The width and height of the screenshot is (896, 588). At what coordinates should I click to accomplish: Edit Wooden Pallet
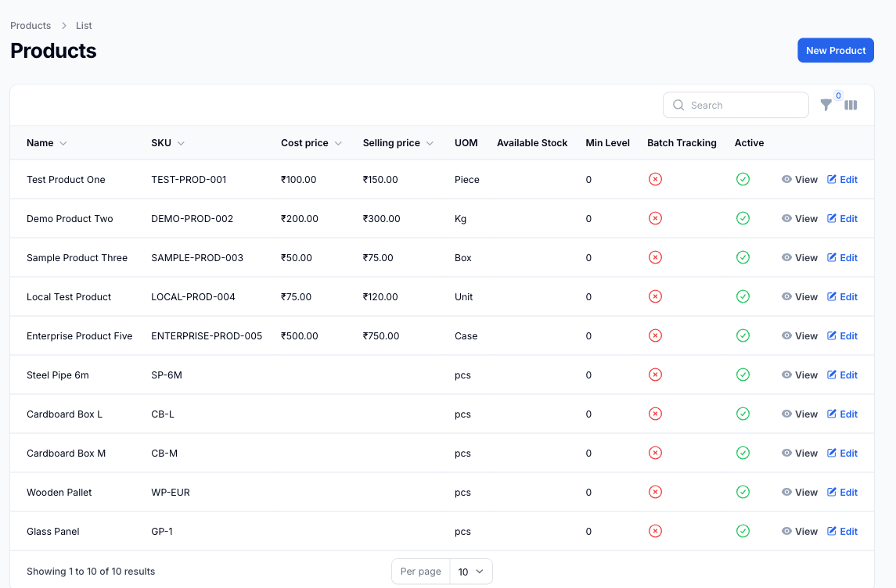pos(842,492)
